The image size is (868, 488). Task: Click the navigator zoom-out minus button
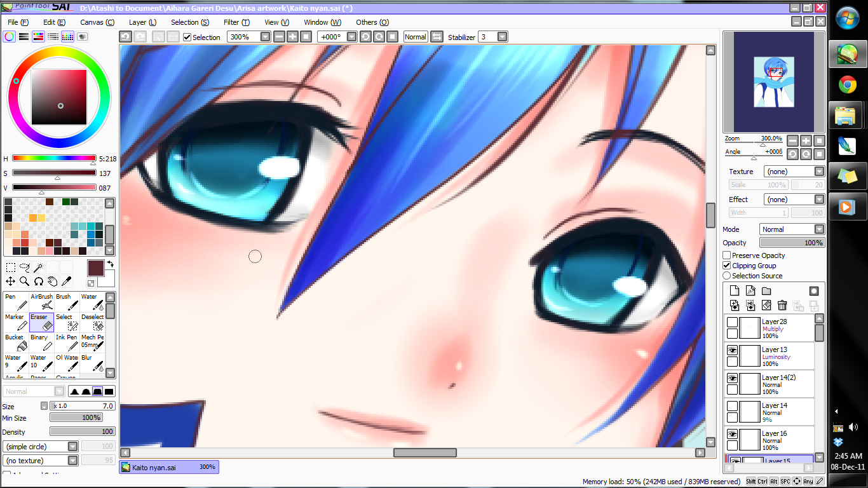click(792, 140)
